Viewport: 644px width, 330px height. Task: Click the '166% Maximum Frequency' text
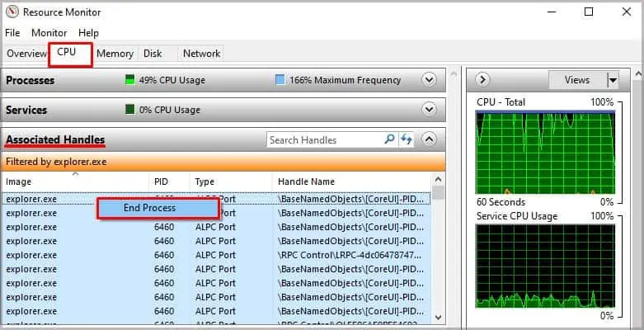[x=345, y=80]
